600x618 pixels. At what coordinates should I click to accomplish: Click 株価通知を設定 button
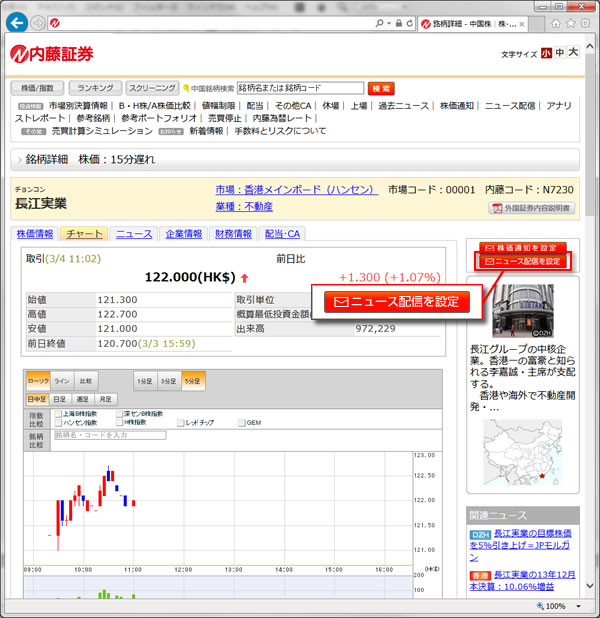tap(523, 248)
